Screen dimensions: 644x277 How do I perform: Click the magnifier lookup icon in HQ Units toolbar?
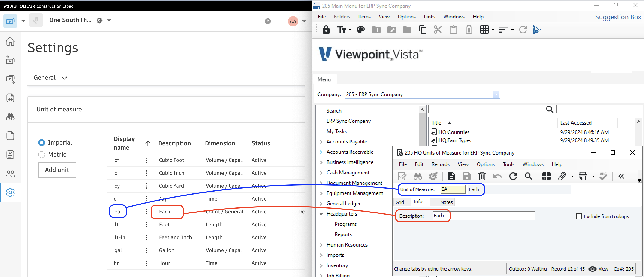(x=528, y=176)
